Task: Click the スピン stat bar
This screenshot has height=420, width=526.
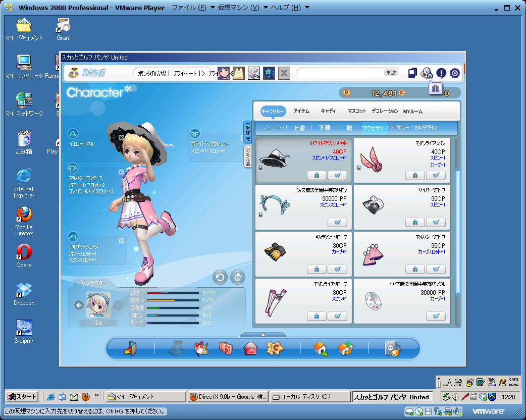Action: click(x=173, y=316)
